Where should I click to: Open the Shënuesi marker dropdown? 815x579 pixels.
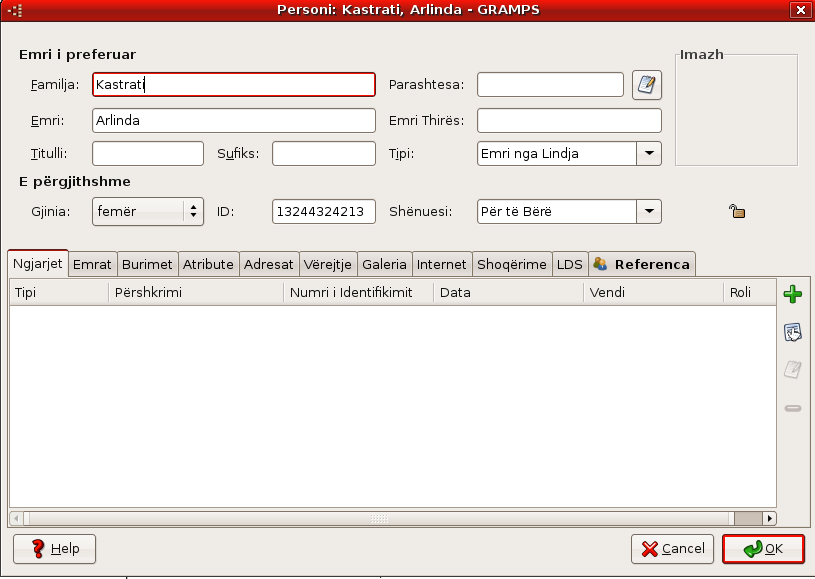pos(649,212)
